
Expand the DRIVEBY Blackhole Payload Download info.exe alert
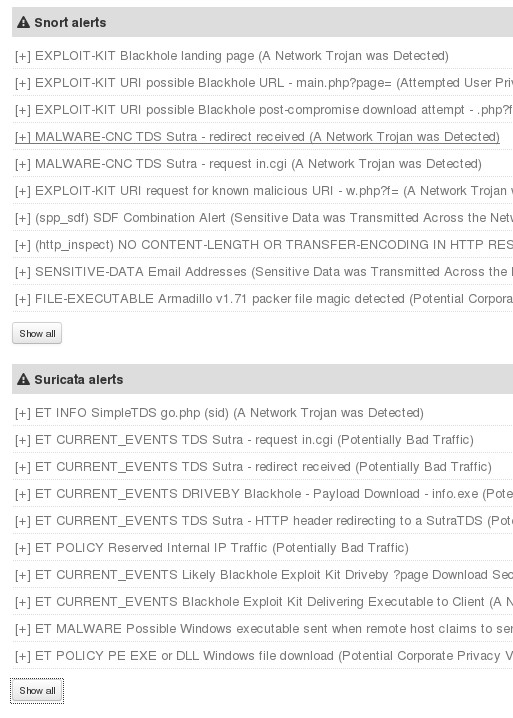(264, 494)
